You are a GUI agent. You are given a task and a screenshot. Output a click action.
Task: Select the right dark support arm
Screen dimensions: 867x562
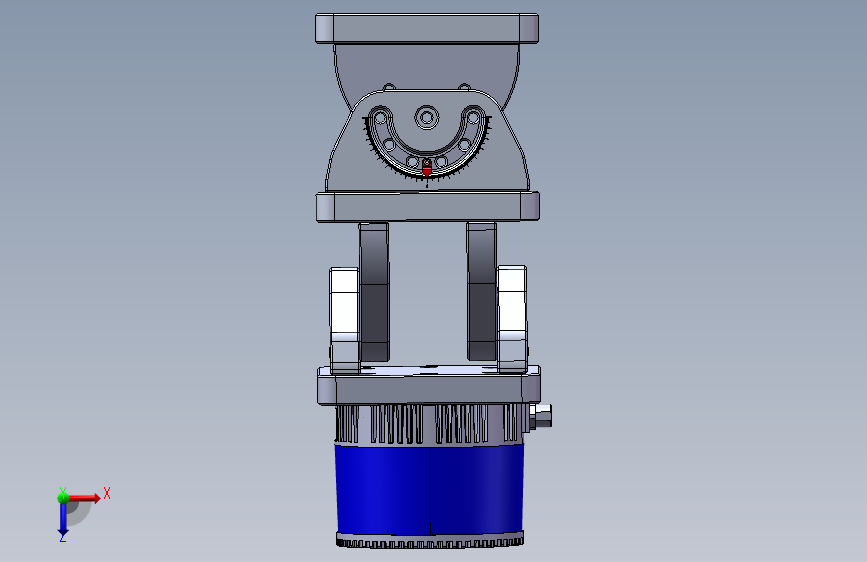(482, 292)
